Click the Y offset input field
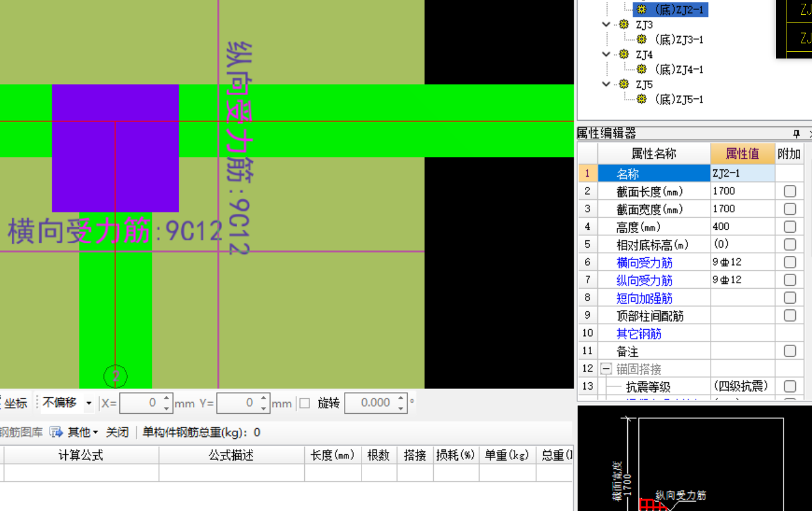 [238, 403]
